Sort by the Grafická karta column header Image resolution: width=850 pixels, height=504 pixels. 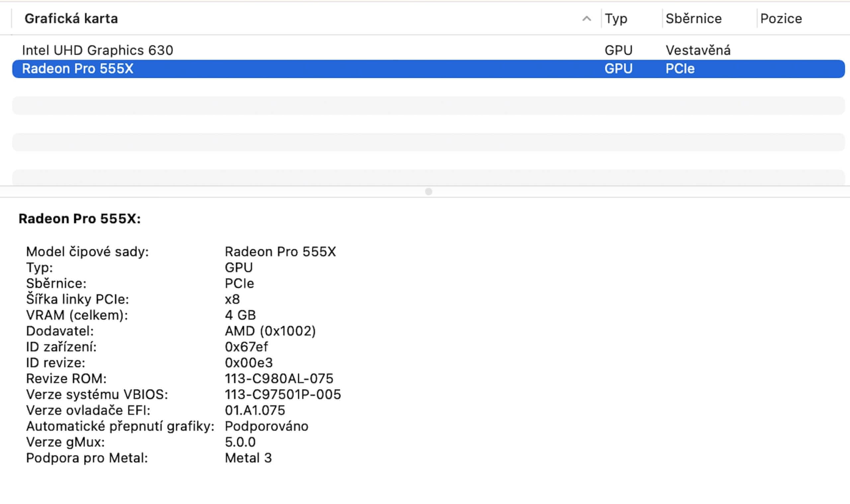coord(71,19)
